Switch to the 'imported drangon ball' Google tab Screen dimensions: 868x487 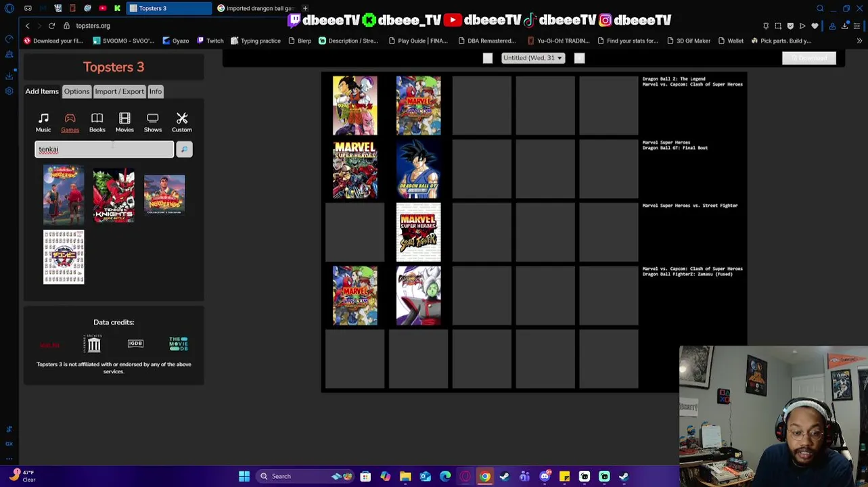(x=256, y=8)
